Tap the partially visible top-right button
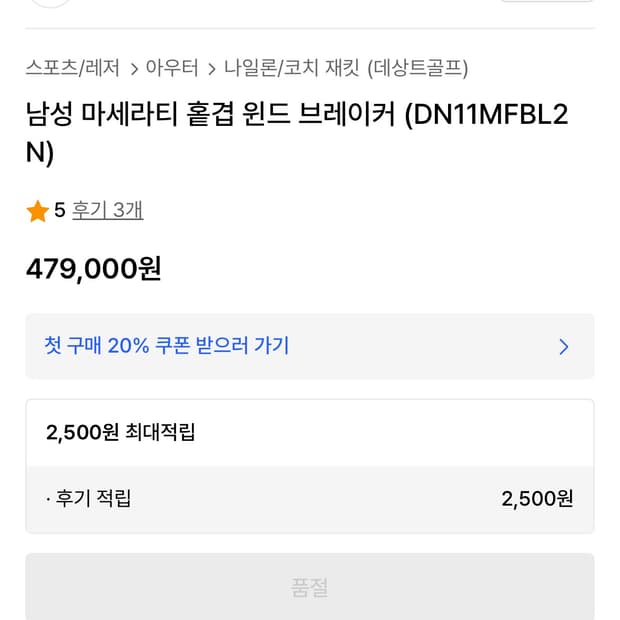The height and width of the screenshot is (620, 620). coord(545,3)
